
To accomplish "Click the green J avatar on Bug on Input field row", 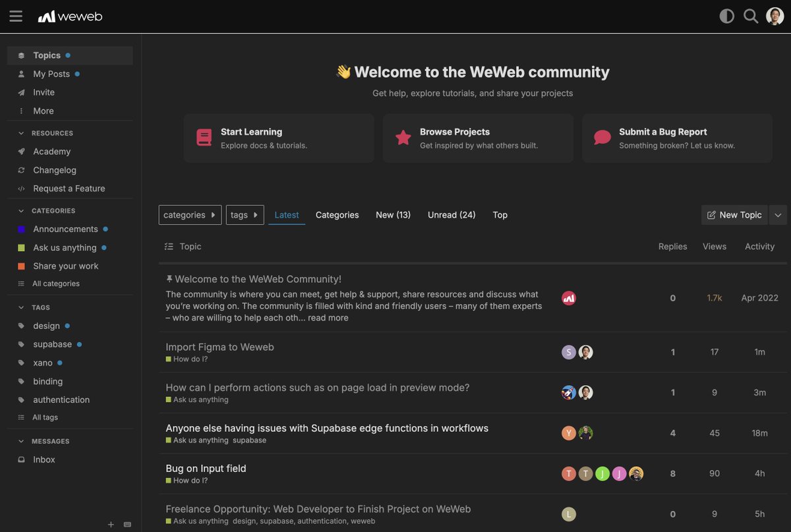I will pos(602,473).
